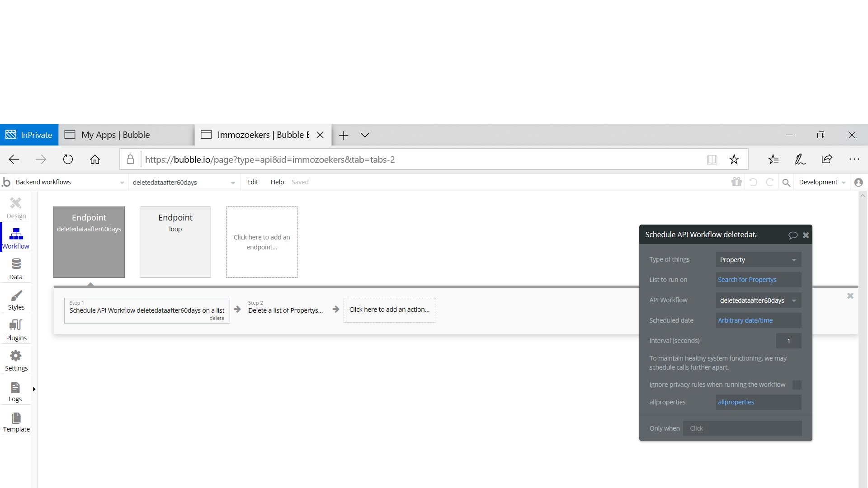Open the Template tab in sidebar
The height and width of the screenshot is (488, 868).
tap(16, 422)
